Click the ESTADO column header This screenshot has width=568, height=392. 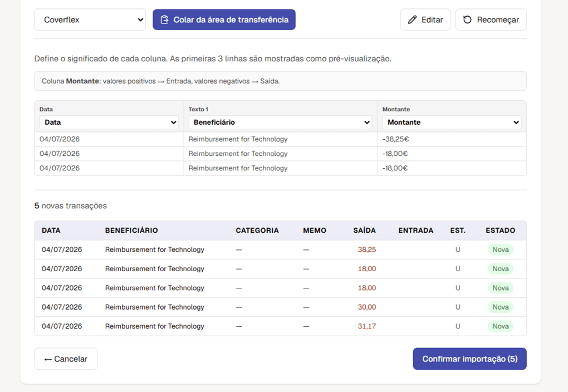point(500,231)
